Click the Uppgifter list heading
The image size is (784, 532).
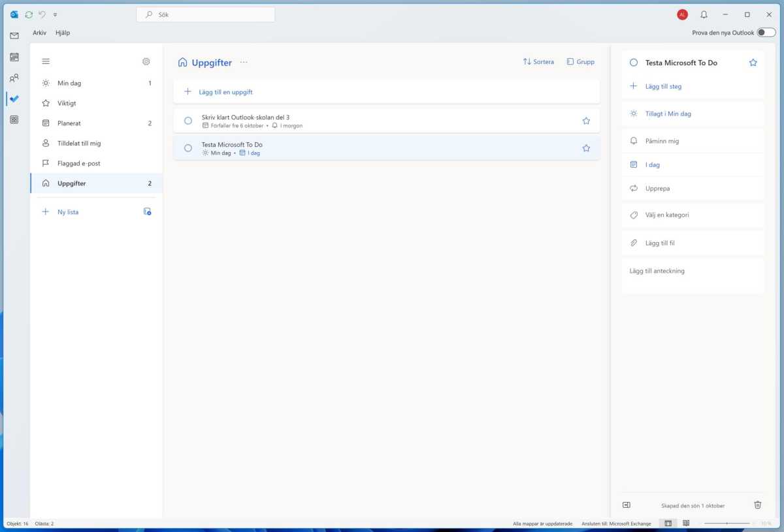coord(212,63)
